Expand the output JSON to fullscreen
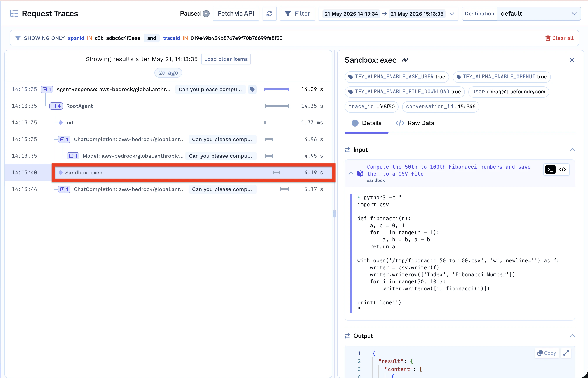The image size is (588, 378). click(566, 353)
